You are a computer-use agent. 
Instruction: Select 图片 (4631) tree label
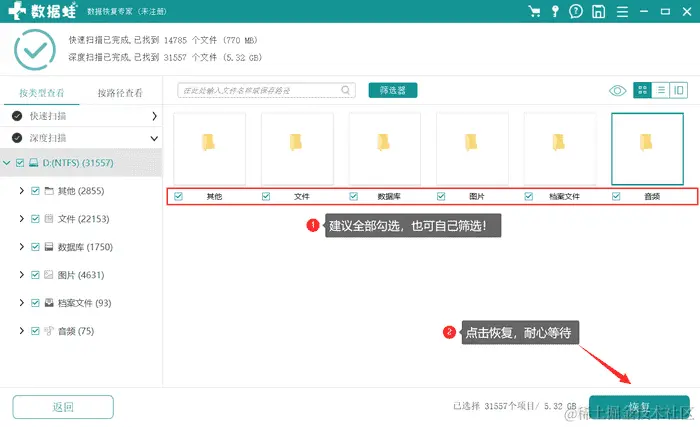pyautogui.click(x=81, y=275)
